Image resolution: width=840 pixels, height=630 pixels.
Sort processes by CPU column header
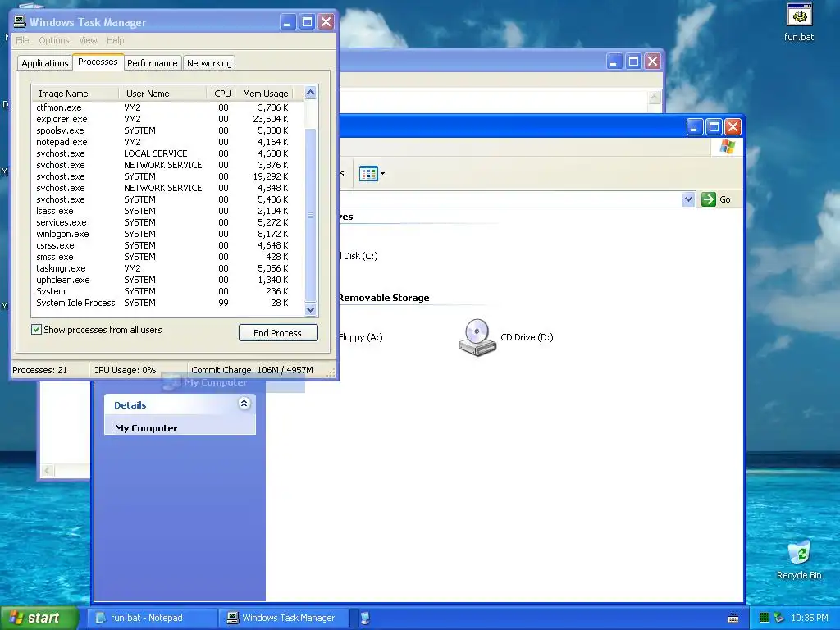pos(221,94)
